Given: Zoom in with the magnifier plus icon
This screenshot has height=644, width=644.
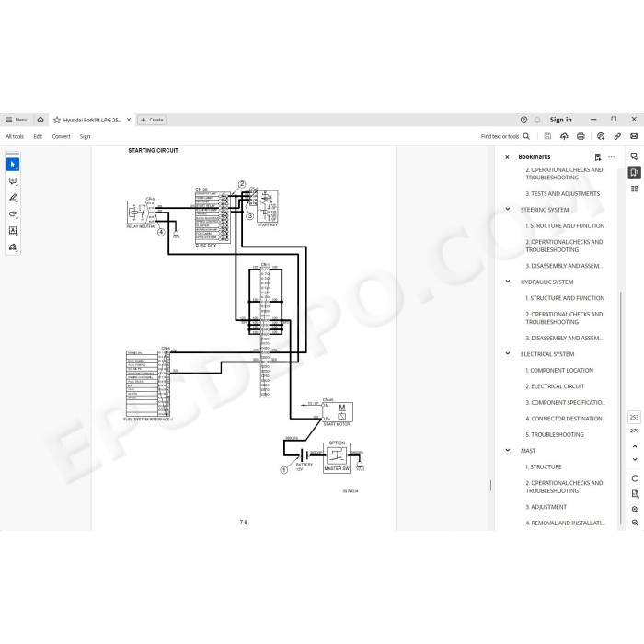Looking at the screenshot, I should 635,510.
